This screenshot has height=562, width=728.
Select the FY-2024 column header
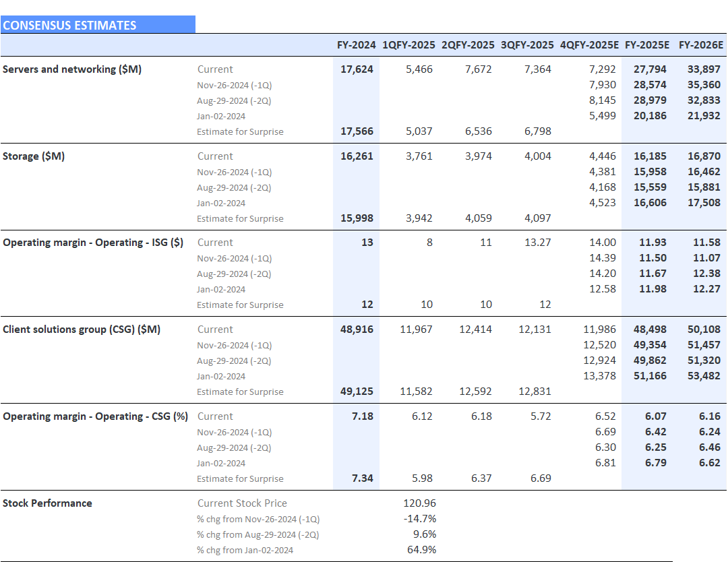click(357, 45)
